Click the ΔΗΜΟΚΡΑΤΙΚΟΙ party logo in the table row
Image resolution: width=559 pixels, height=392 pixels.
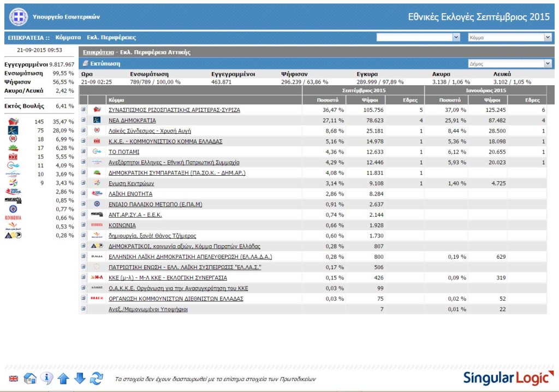(x=97, y=246)
